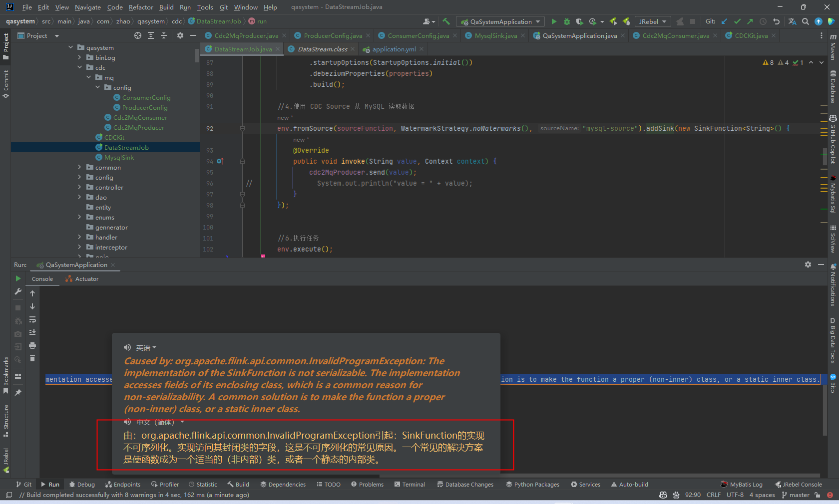Start debugging with the bug icon
The height and width of the screenshot is (504, 839).
click(x=567, y=21)
